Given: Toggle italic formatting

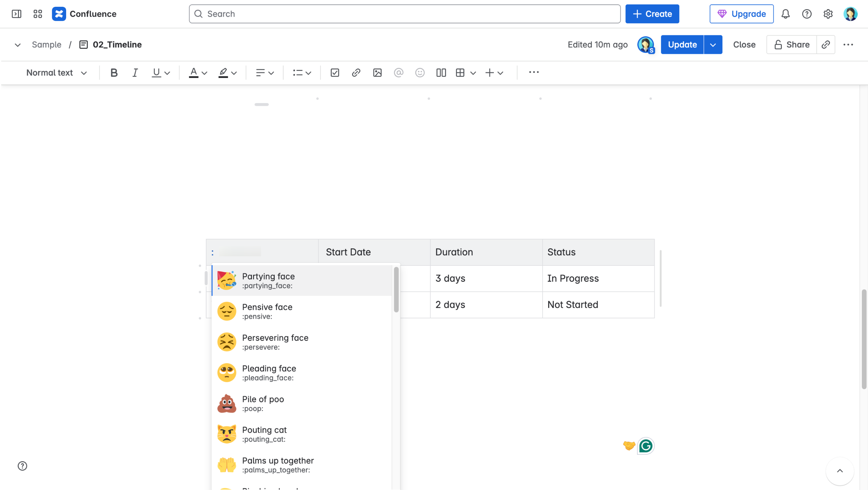Looking at the screenshot, I should pyautogui.click(x=135, y=73).
